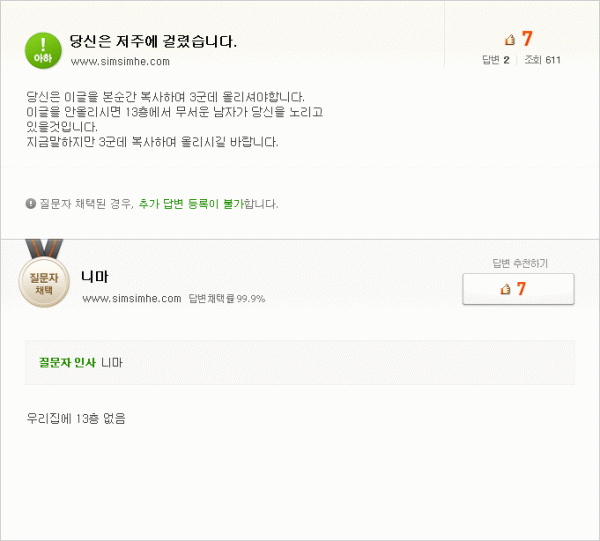Screen dimensions: 600x541
Task: Click the green 아하 exclamation icon
Action: click(43, 51)
